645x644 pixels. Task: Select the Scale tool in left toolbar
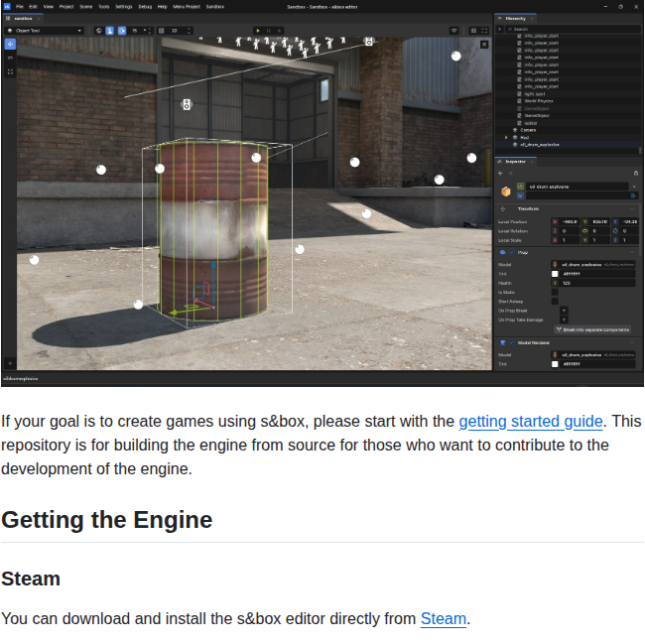(10, 71)
